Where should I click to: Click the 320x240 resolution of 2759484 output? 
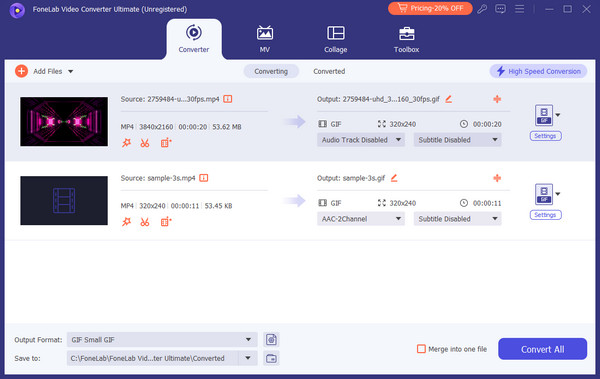point(403,124)
